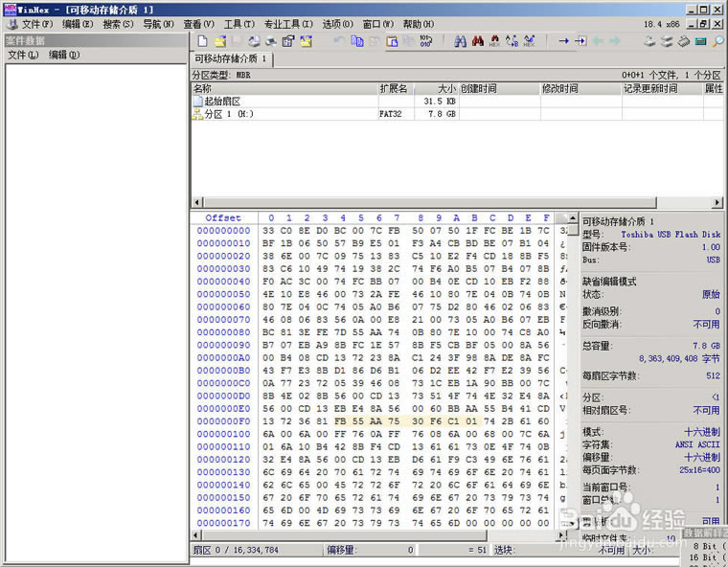Image resolution: width=728 pixels, height=567 pixels.
Task: Expand the 文件(L) menu in case data panel
Action: [23, 55]
